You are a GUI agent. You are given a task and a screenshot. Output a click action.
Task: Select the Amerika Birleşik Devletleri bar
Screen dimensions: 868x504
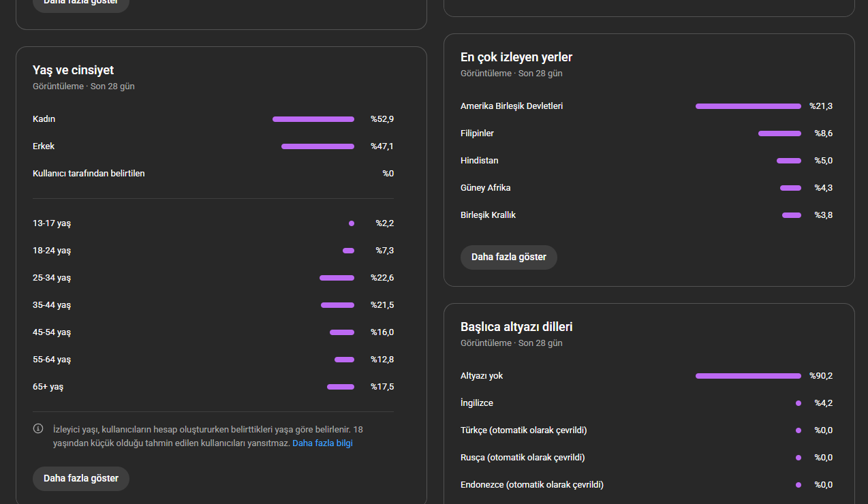748,106
